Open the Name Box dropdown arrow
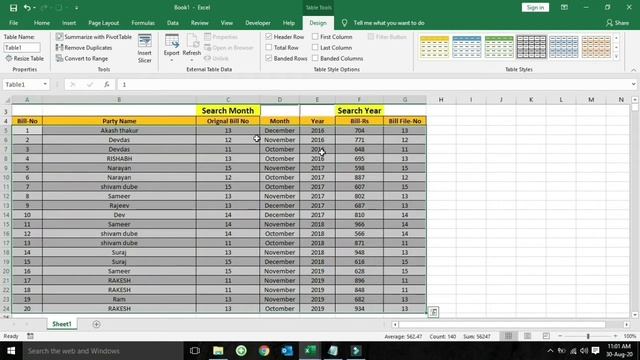This screenshot has height=360, width=640. (45, 84)
